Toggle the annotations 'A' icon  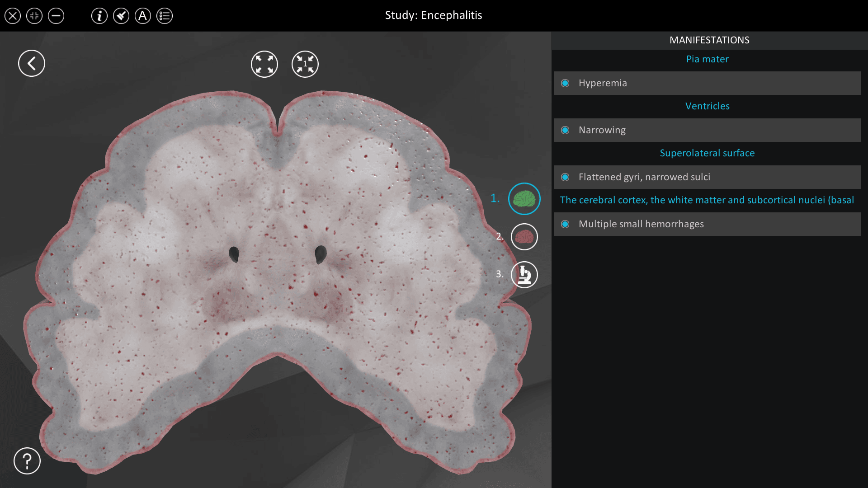pos(143,16)
